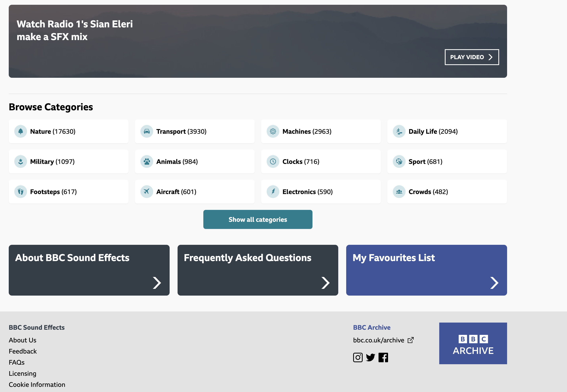
Task: Open the Licensing footer link
Action: (x=23, y=374)
